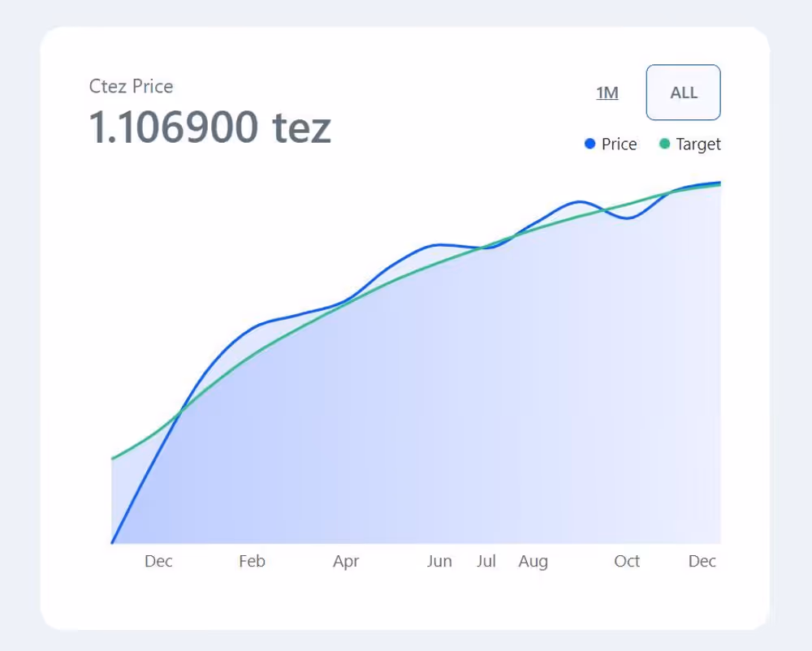Click the Ctez Price heading

click(x=131, y=86)
